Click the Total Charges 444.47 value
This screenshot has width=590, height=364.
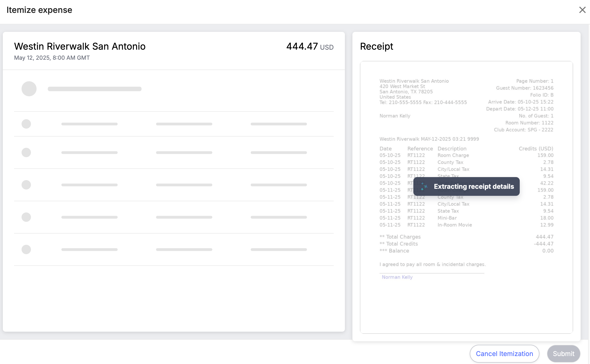click(545, 237)
